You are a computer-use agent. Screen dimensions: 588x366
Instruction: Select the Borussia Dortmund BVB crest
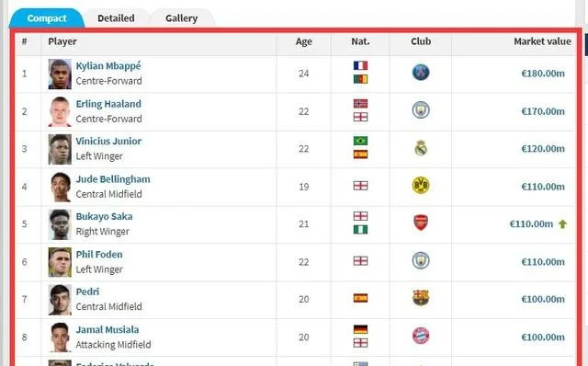click(421, 185)
